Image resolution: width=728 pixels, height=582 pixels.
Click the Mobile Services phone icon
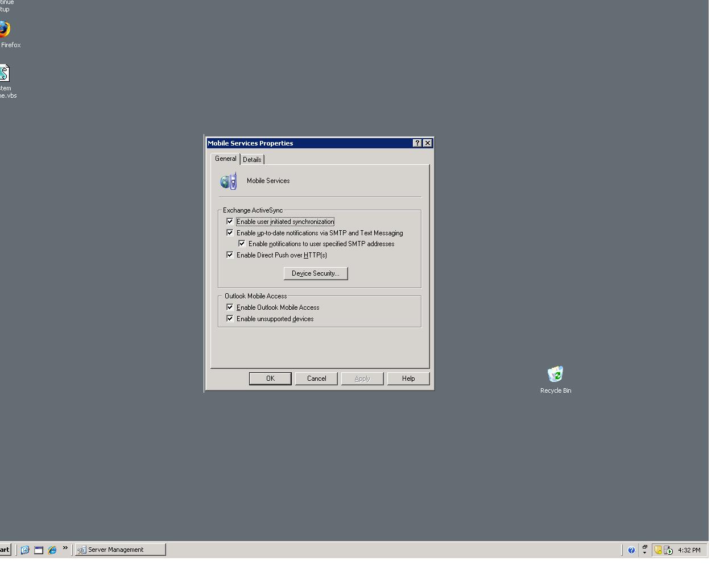tap(229, 181)
